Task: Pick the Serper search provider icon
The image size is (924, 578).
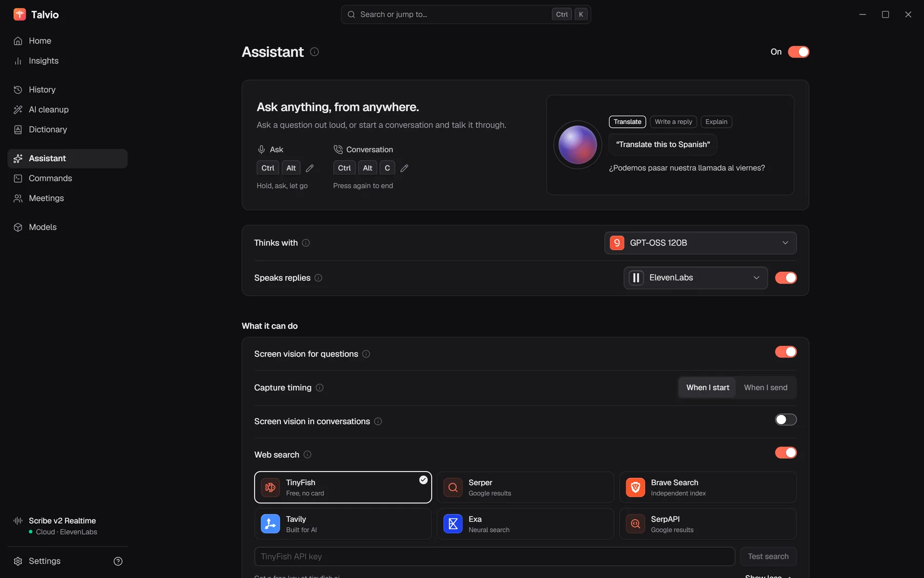Action: (x=453, y=488)
